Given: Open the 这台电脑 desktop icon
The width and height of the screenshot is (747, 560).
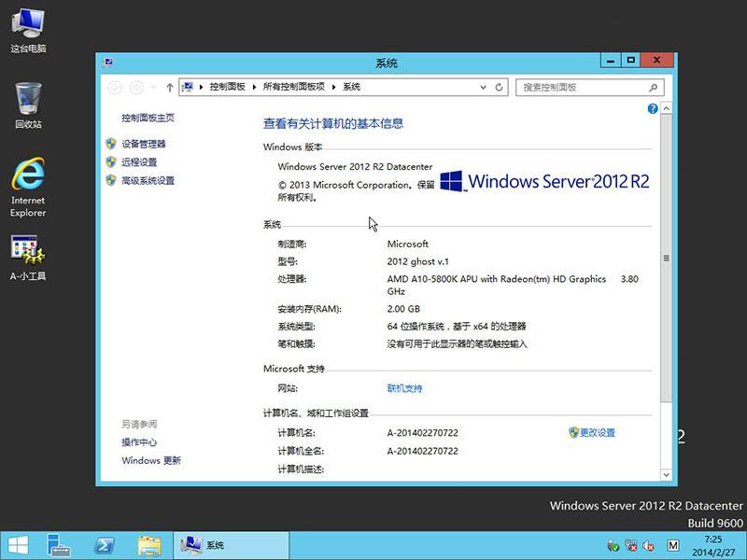Looking at the screenshot, I should (x=28, y=30).
